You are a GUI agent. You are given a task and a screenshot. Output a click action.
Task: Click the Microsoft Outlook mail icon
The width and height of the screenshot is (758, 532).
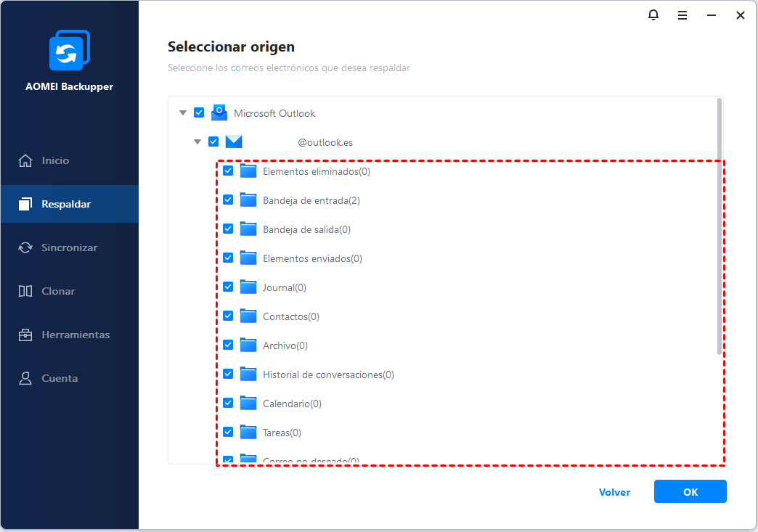point(219,112)
